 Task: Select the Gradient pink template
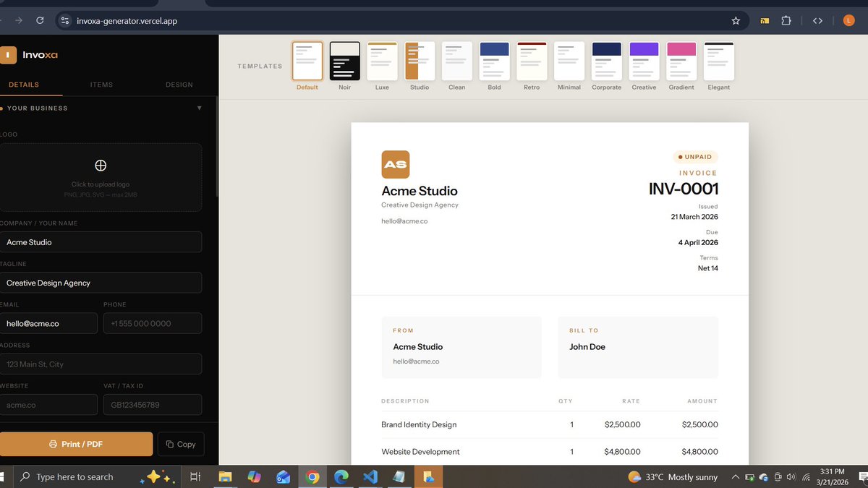pos(681,61)
